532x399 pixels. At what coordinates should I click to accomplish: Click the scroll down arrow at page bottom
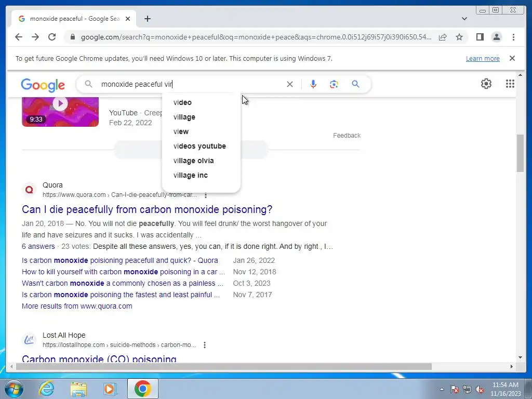point(520,357)
